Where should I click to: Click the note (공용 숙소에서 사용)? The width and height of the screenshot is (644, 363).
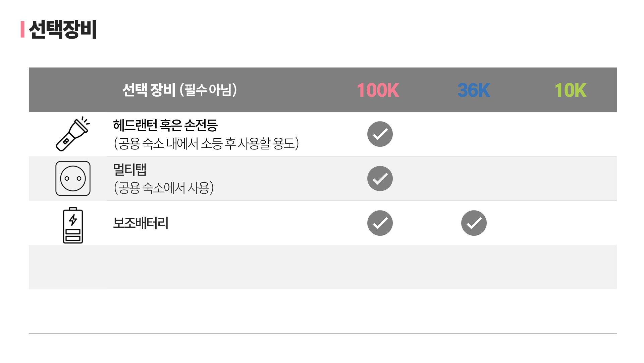(164, 188)
